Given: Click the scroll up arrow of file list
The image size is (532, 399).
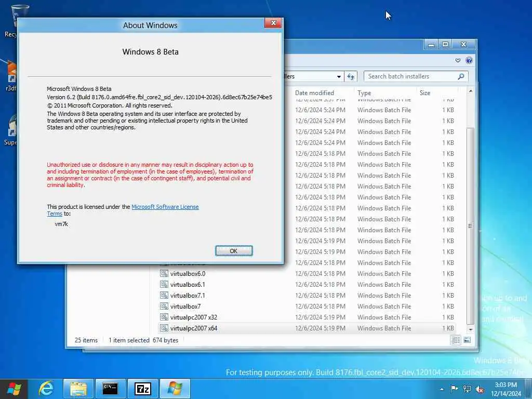Looking at the screenshot, I should point(470,91).
